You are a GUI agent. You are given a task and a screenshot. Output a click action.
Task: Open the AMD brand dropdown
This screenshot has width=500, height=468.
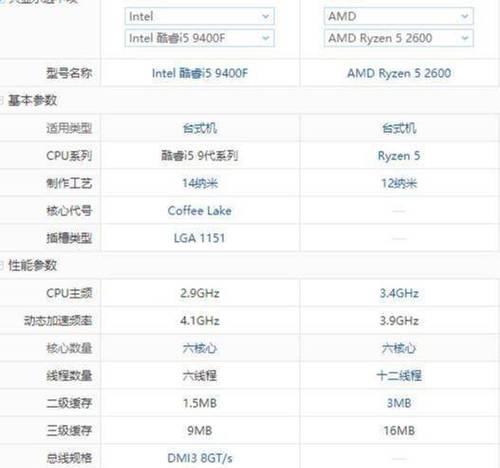click(398, 16)
